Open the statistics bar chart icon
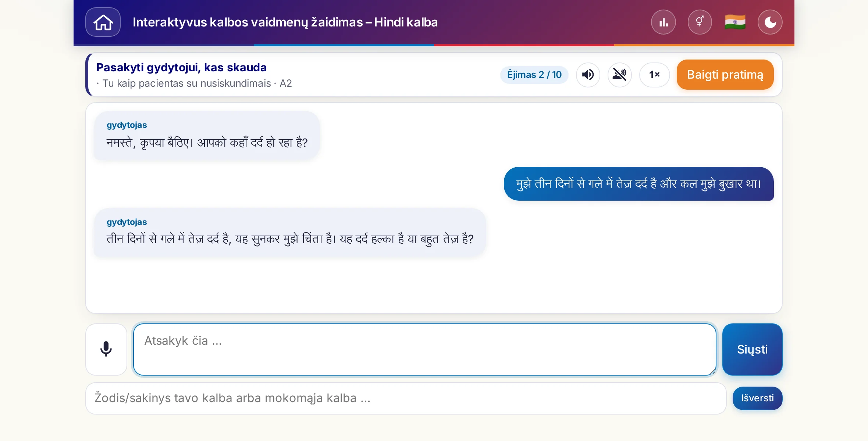 pyautogui.click(x=664, y=22)
